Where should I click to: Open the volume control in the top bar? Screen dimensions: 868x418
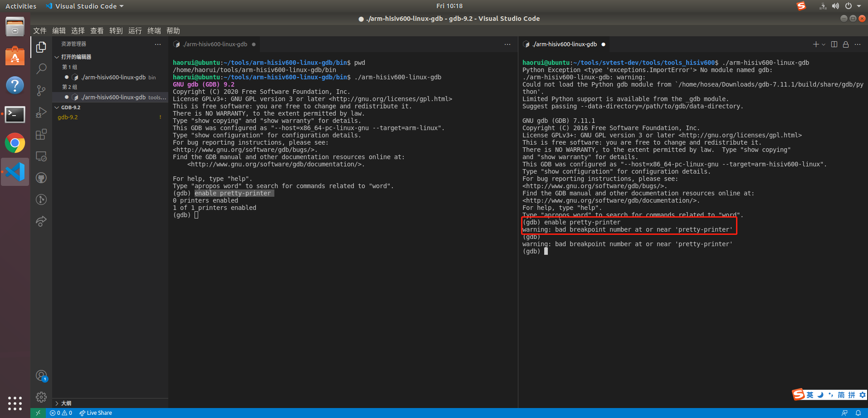(835, 6)
